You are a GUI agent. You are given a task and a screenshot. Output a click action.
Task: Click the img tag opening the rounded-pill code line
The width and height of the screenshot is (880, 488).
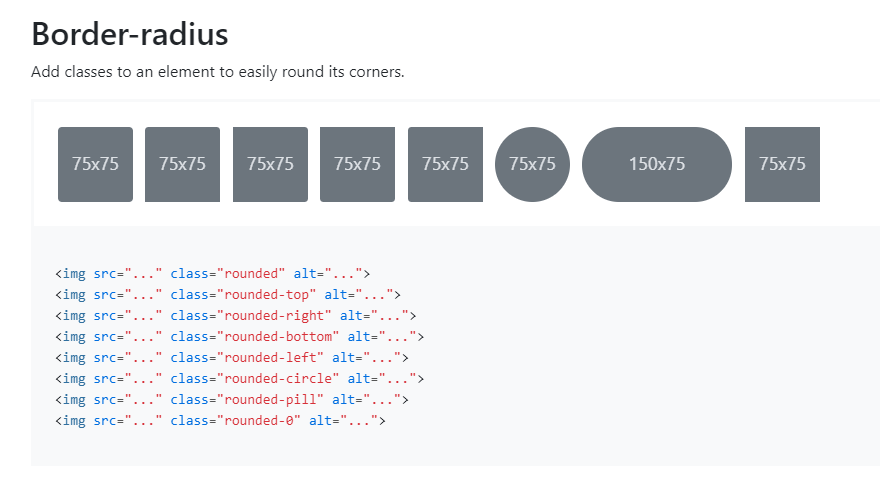tap(73, 399)
